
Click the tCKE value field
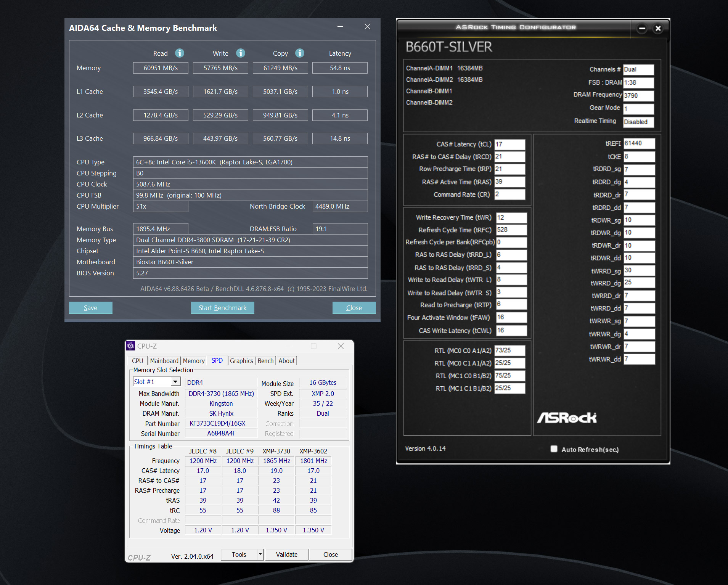(x=639, y=157)
